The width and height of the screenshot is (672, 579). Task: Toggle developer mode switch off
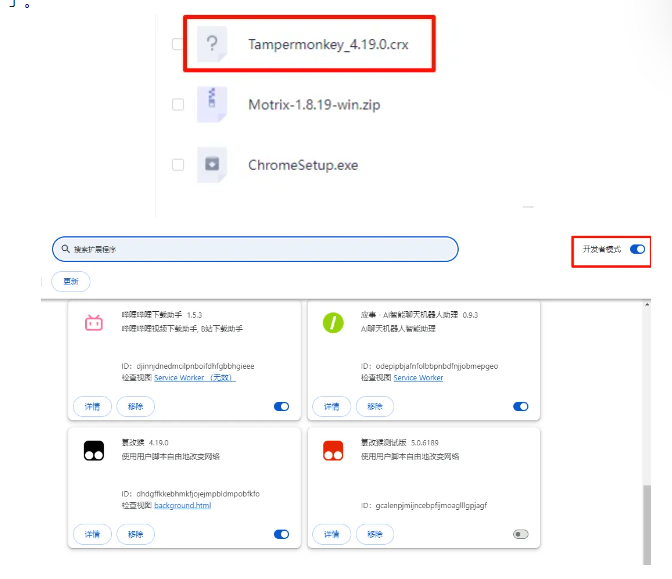[637, 249]
